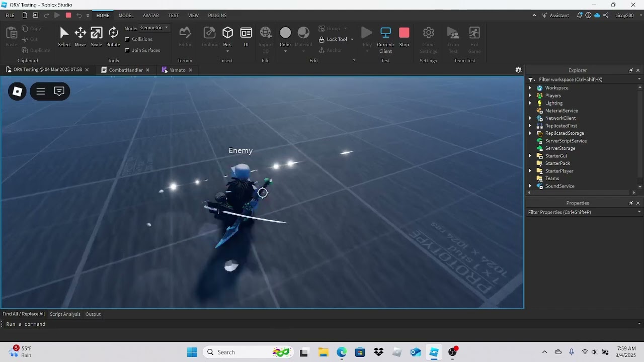The width and height of the screenshot is (644, 362).
Task: Open the Share icon
Action: [606, 15]
